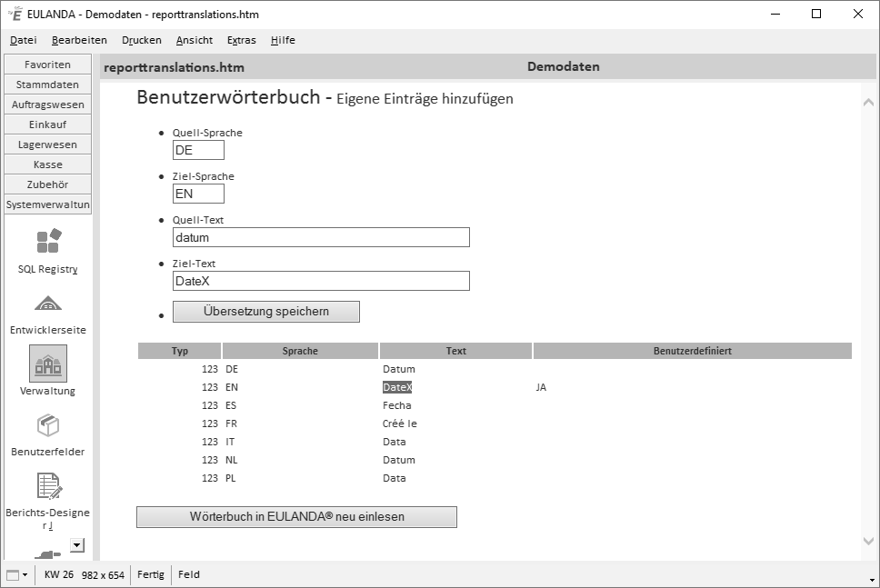Switch to the Einkauf section
This screenshot has width=880, height=588.
(47, 125)
